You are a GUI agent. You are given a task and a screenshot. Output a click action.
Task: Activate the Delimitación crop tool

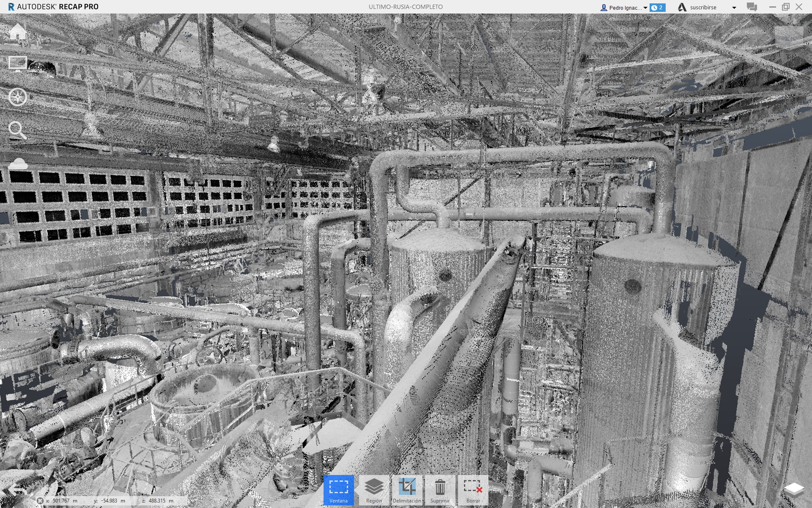pos(407,490)
